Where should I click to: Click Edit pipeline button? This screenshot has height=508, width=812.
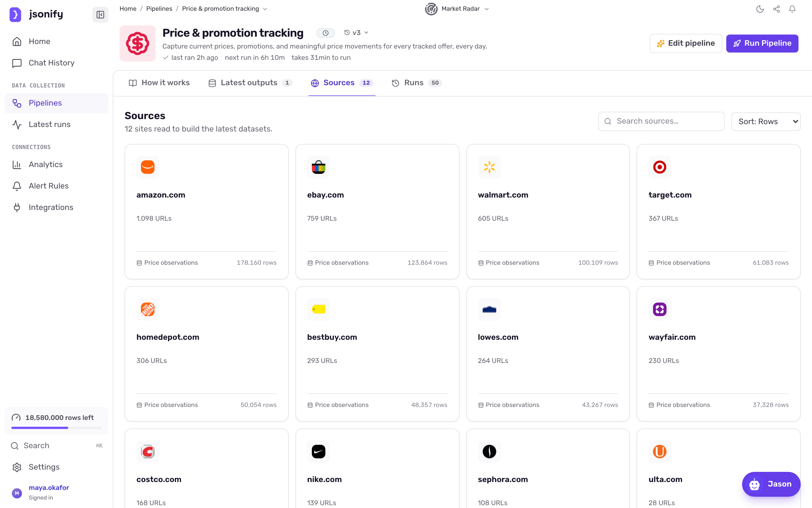685,43
